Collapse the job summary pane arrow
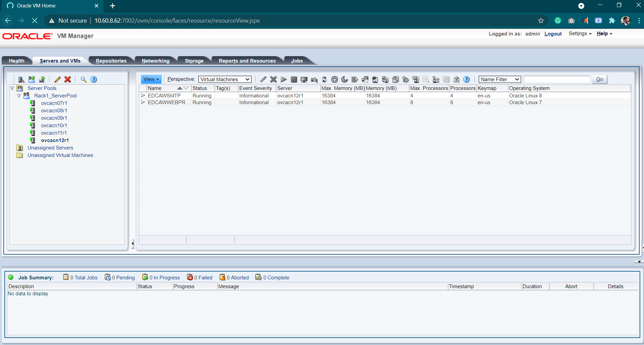 point(639,262)
